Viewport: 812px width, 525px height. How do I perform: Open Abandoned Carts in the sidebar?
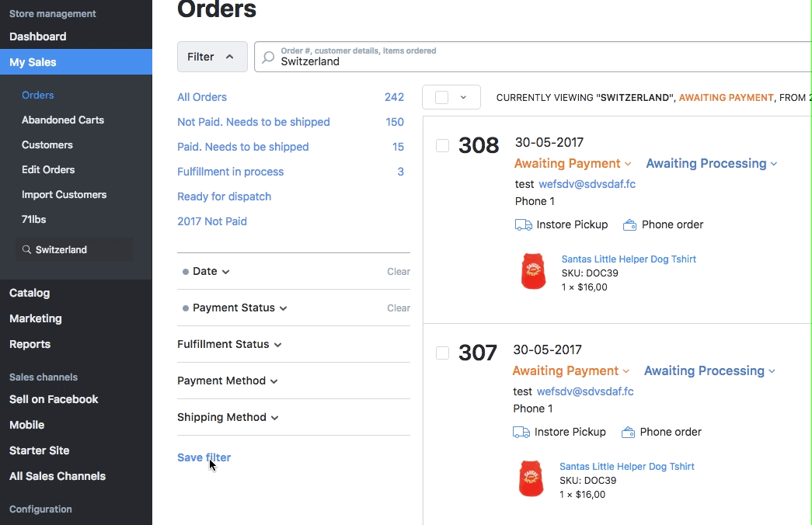click(x=63, y=120)
